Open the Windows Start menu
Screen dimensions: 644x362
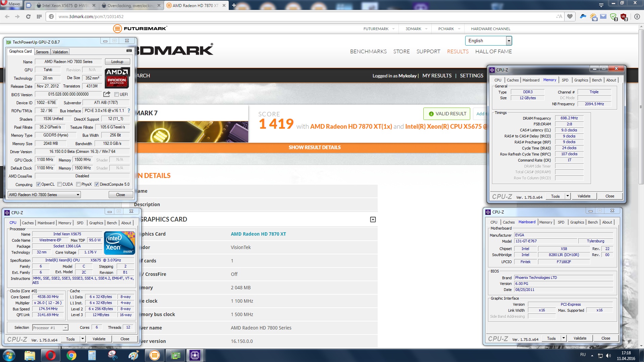pyautogui.click(x=9, y=355)
